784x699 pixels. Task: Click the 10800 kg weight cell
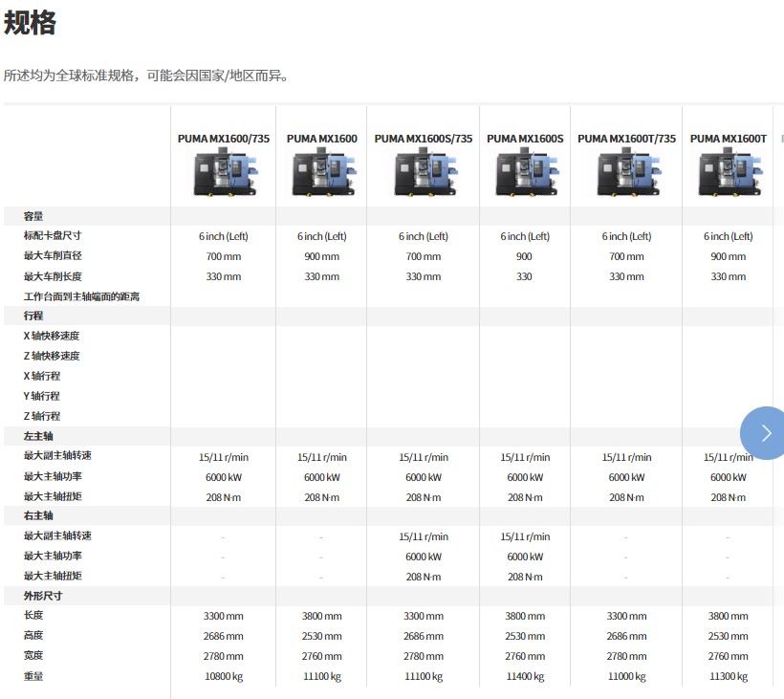coord(224,676)
